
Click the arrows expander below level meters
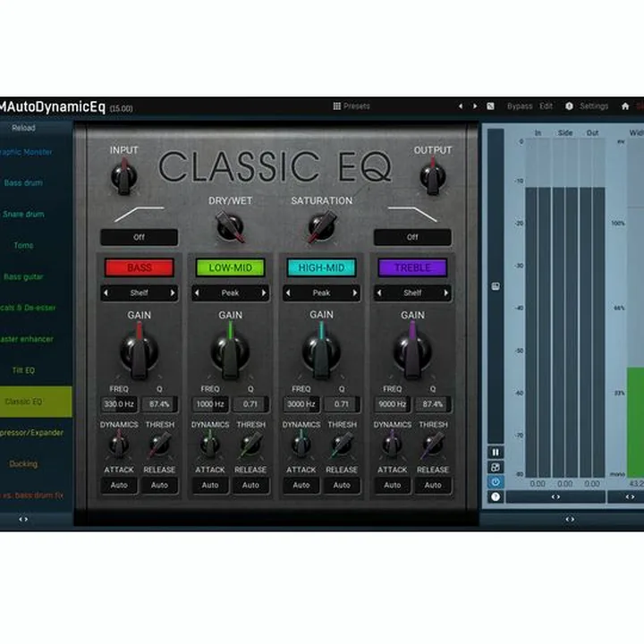tap(555, 497)
